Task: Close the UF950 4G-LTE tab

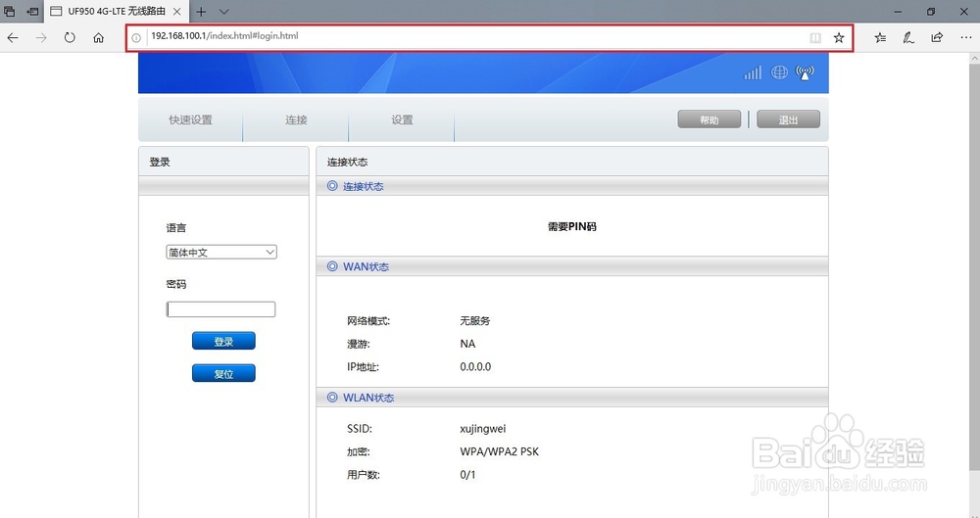Action: [x=176, y=11]
